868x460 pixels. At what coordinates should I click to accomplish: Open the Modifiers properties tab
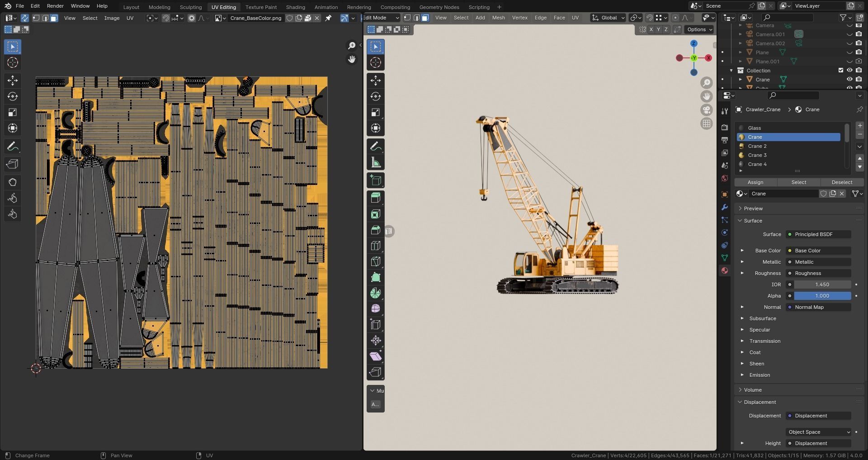(x=725, y=207)
